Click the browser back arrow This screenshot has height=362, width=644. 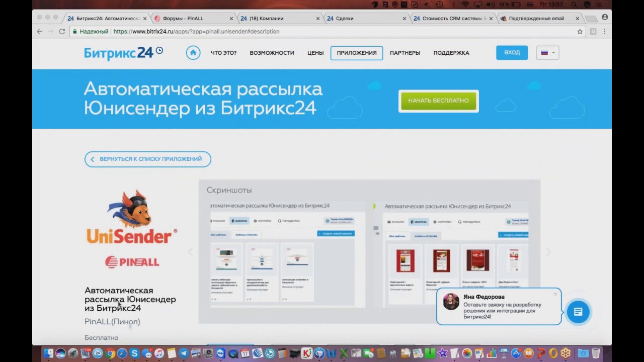click(x=40, y=31)
